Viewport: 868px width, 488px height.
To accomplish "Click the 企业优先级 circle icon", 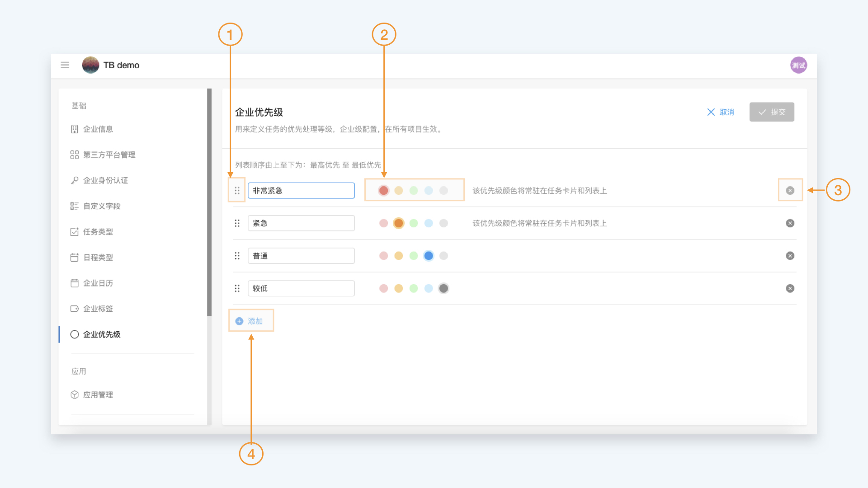I will 75,334.
